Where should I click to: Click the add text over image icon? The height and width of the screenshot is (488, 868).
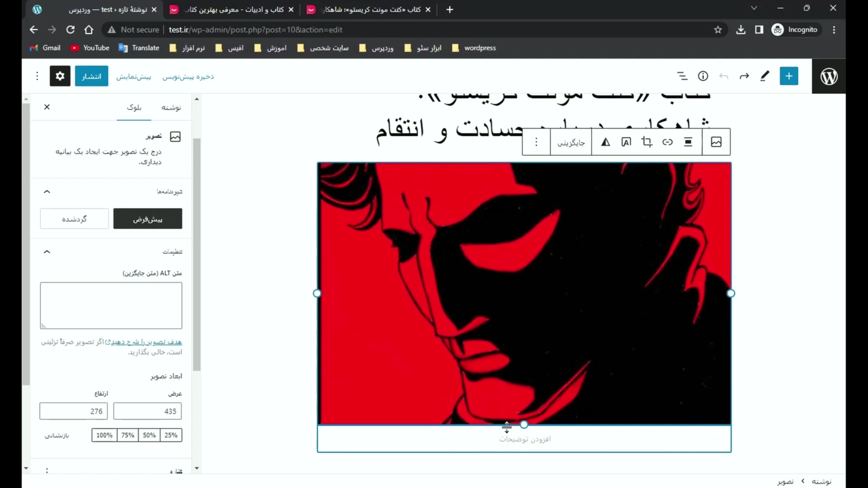[x=626, y=142]
